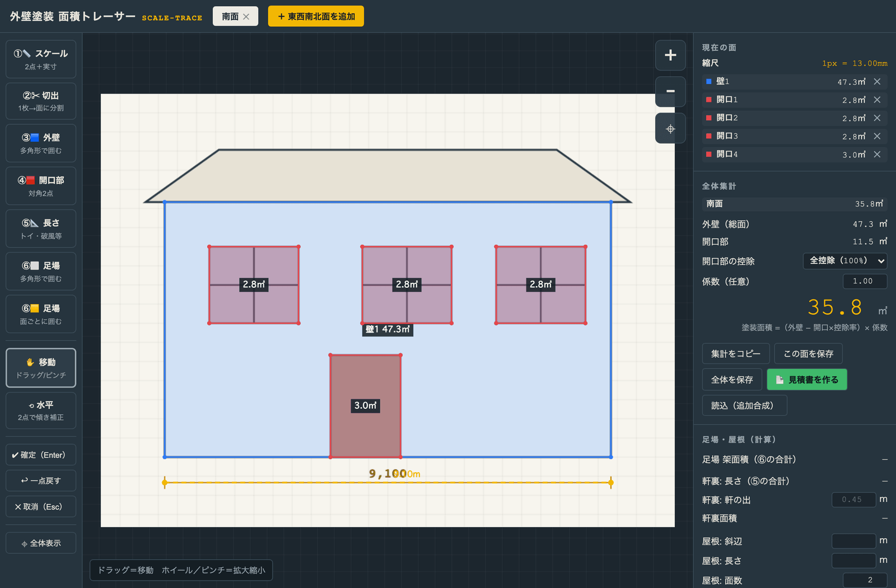Delete 開口3 from the list
The width and height of the screenshot is (896, 588).
tap(877, 136)
